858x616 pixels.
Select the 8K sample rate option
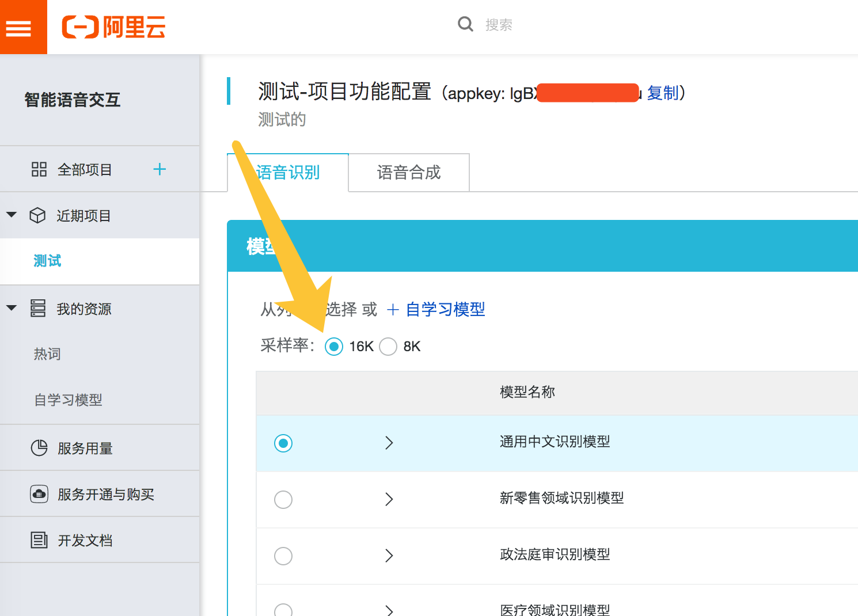pyautogui.click(x=388, y=347)
